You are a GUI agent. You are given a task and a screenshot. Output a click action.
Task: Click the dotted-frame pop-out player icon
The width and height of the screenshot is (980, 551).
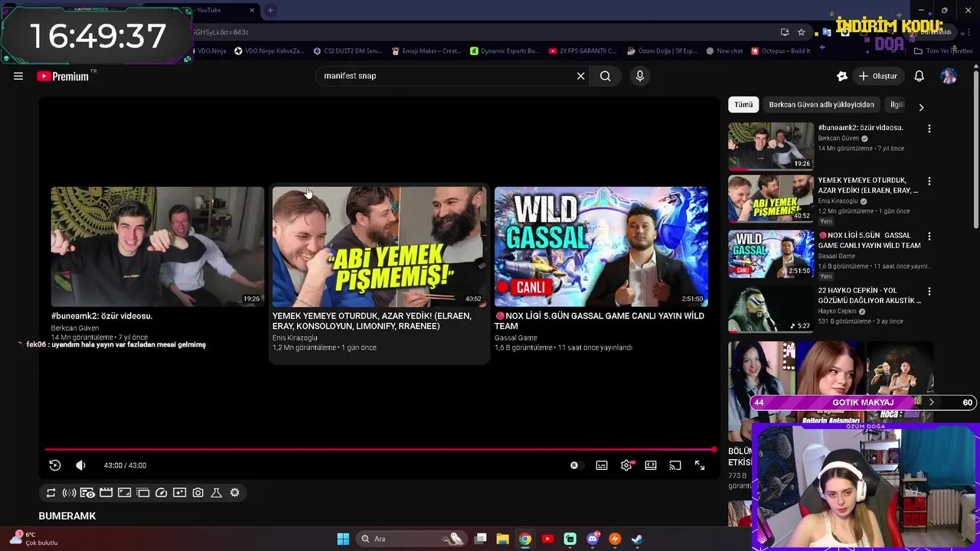coord(142,493)
